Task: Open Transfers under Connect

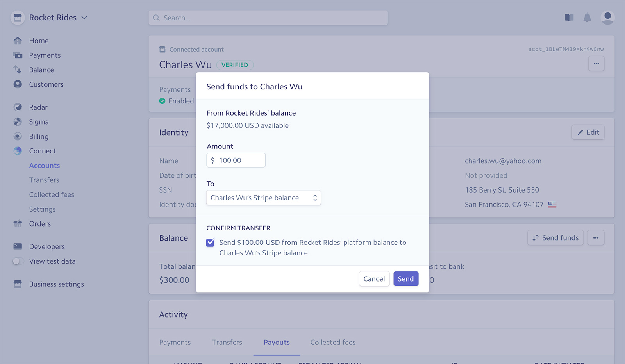Action: coord(44,180)
